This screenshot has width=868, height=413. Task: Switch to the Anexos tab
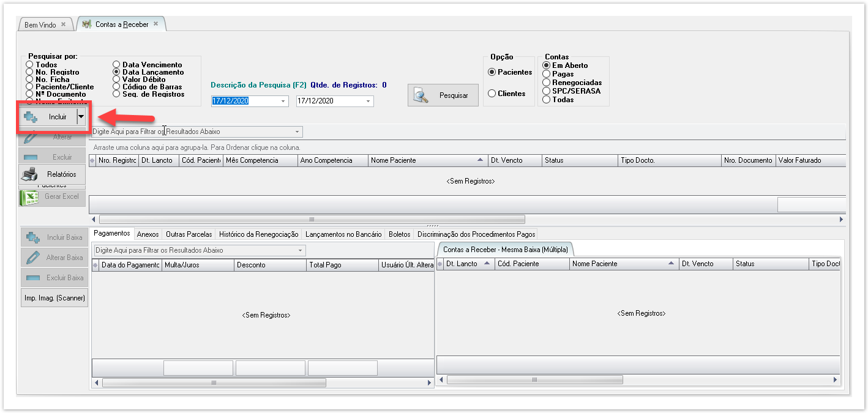[x=148, y=234]
